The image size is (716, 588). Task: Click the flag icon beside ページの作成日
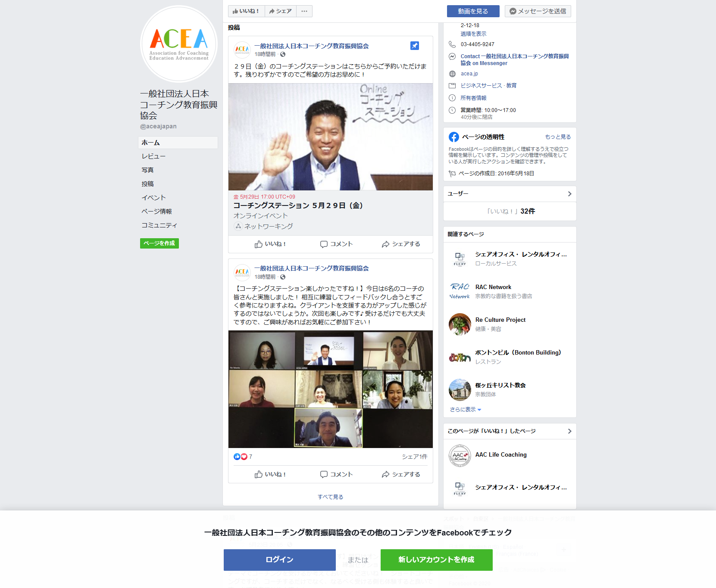tap(452, 174)
